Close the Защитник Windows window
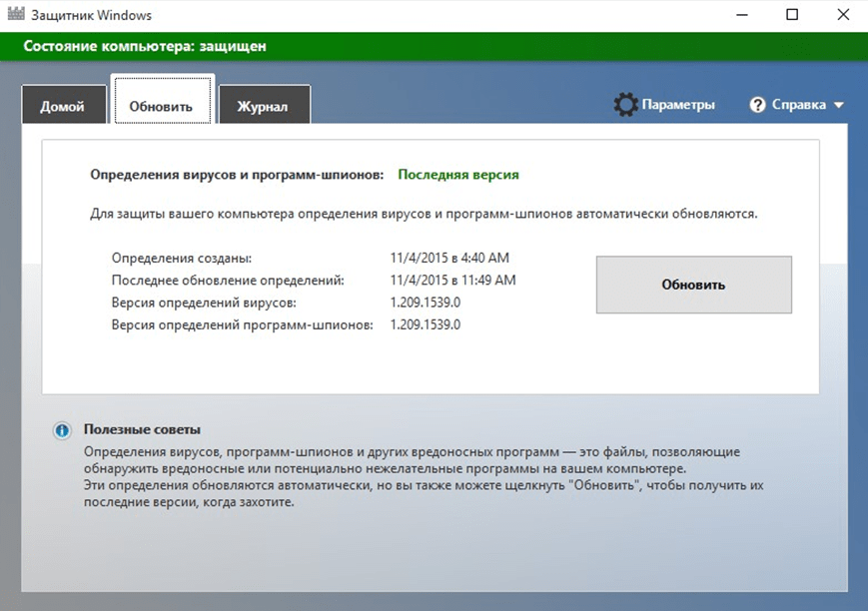Screen dimensions: 868x611 pyautogui.click(x=841, y=15)
